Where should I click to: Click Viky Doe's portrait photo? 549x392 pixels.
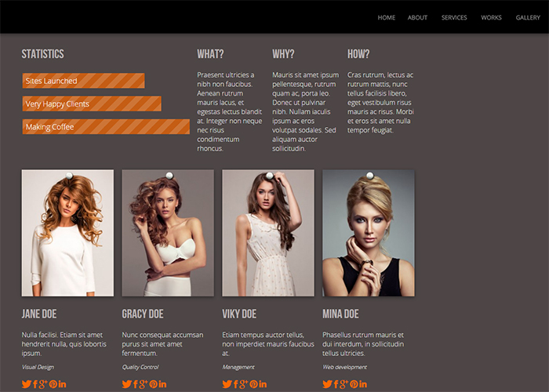[x=268, y=233]
